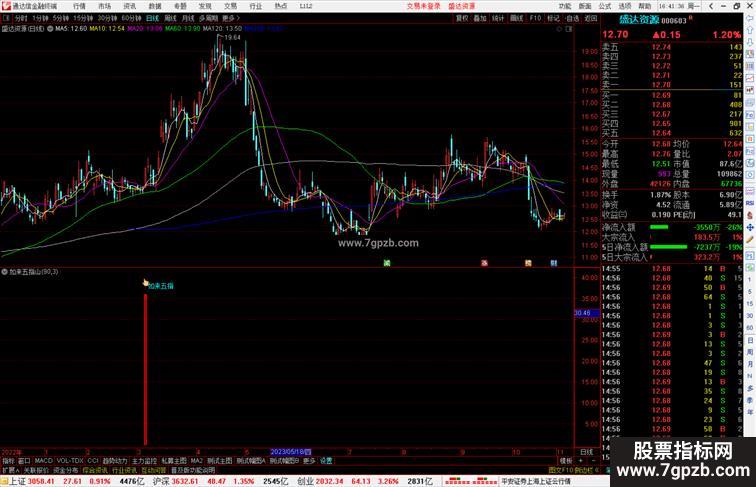Click the R mark next to 000603

pyautogui.click(x=690, y=18)
